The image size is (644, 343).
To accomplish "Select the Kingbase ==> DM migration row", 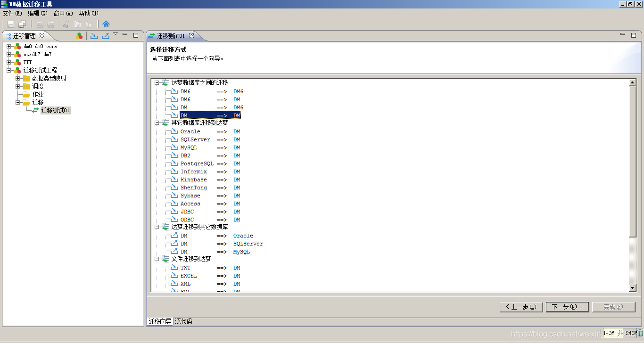I will (210, 180).
